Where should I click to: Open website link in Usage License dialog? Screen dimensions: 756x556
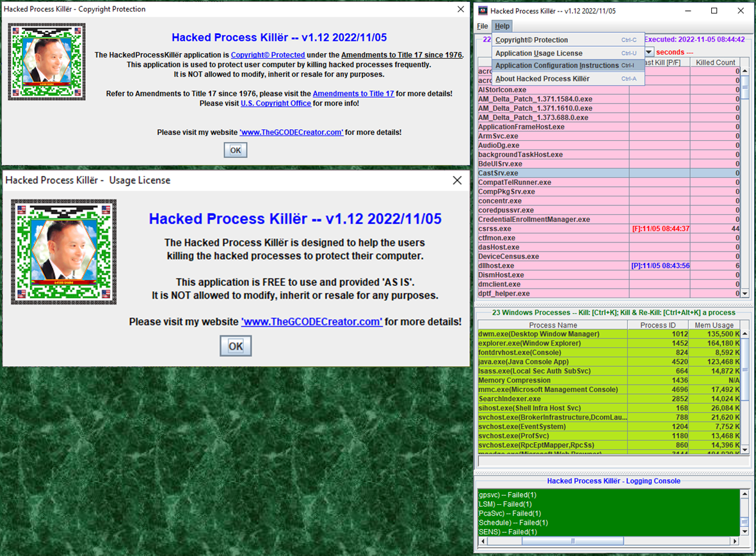[312, 322]
